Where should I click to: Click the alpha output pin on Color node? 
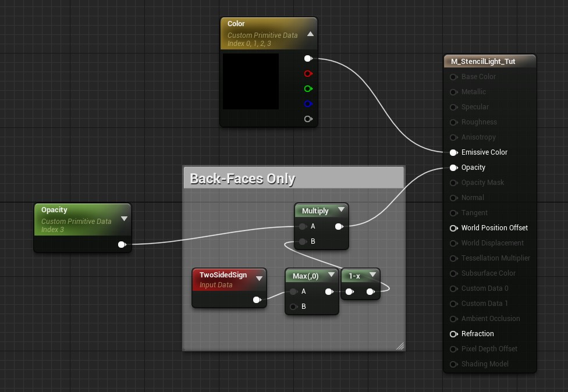(308, 119)
